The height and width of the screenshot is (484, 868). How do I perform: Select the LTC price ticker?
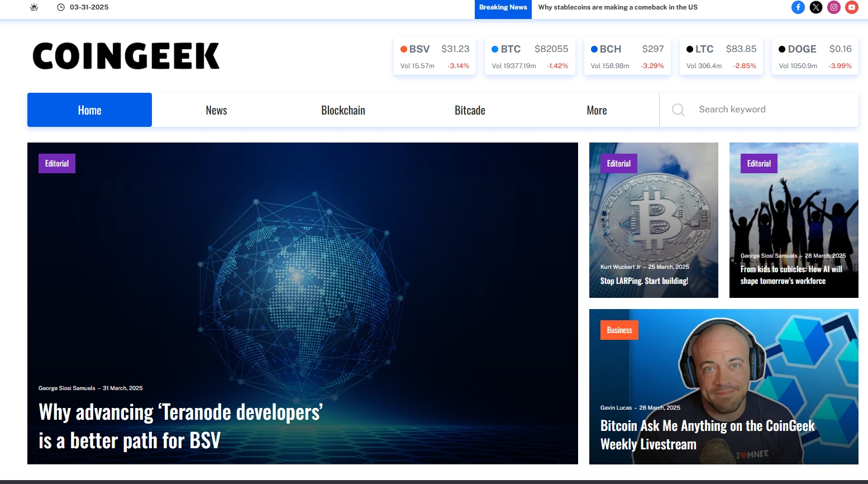(721, 55)
